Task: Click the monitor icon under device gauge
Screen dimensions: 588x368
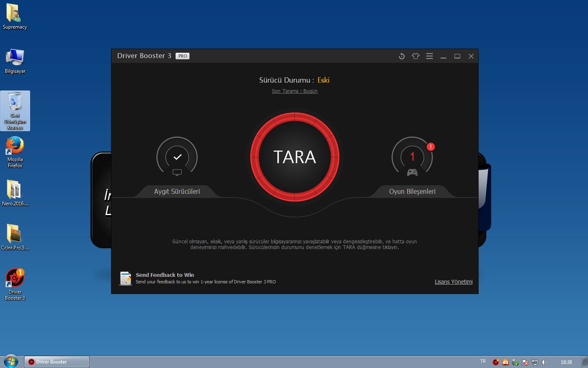Action: pyautogui.click(x=177, y=173)
